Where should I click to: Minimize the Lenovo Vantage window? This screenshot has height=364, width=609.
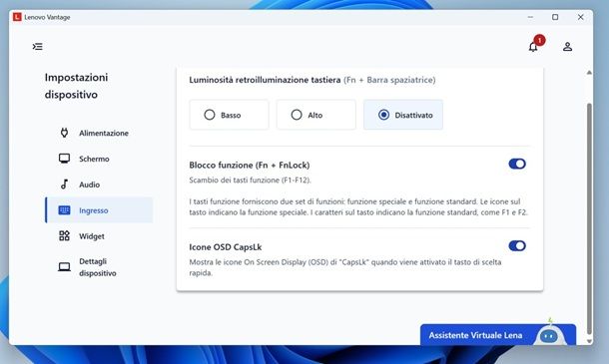pyautogui.click(x=530, y=17)
